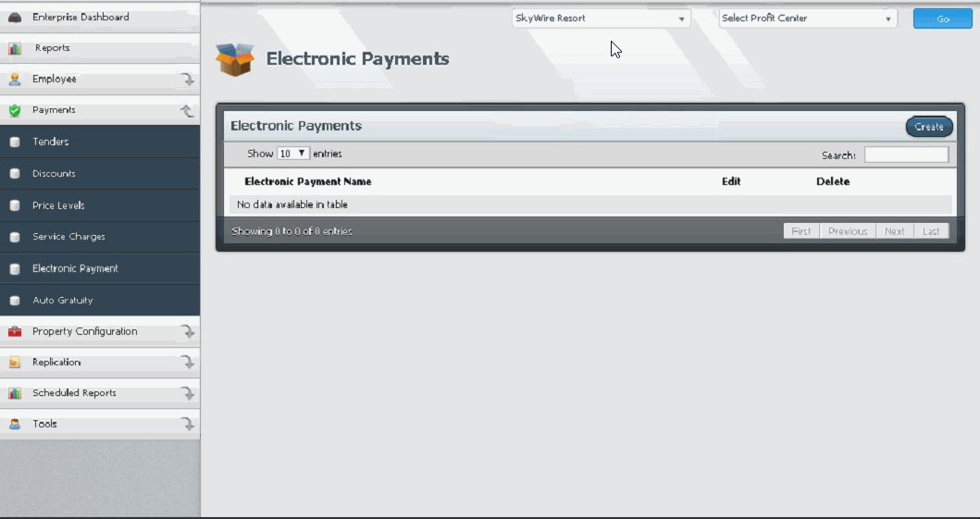Expand the Scheduled Reports arrow
980x519 pixels.
point(188,393)
